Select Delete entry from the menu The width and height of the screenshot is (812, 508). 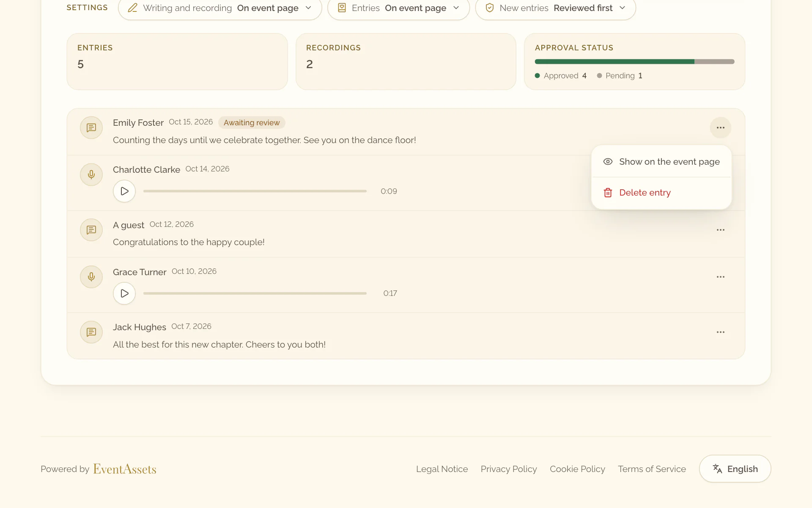tap(661, 193)
